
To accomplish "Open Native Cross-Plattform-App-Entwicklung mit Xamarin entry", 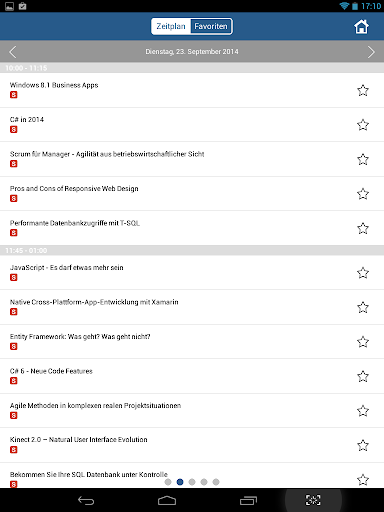I will (192, 307).
